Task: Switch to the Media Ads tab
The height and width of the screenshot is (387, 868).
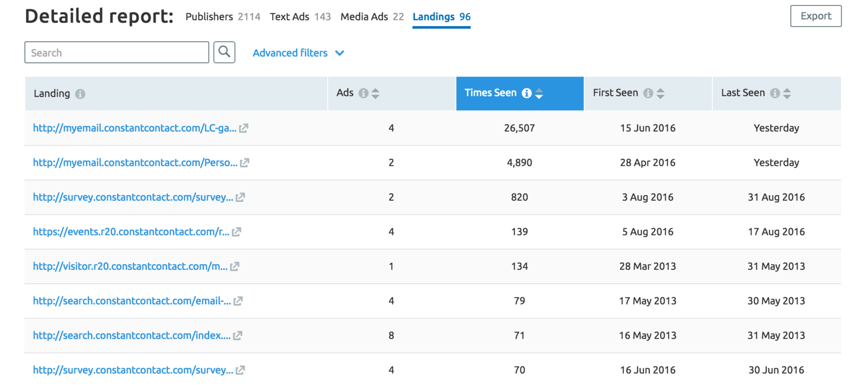Action: (x=372, y=16)
